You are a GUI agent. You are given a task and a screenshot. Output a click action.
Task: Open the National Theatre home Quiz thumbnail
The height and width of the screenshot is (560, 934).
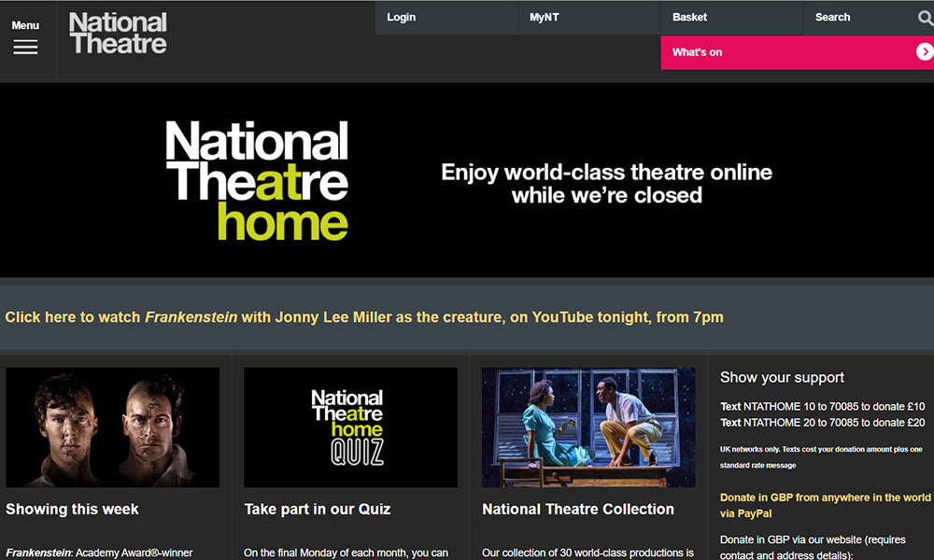[351, 427]
